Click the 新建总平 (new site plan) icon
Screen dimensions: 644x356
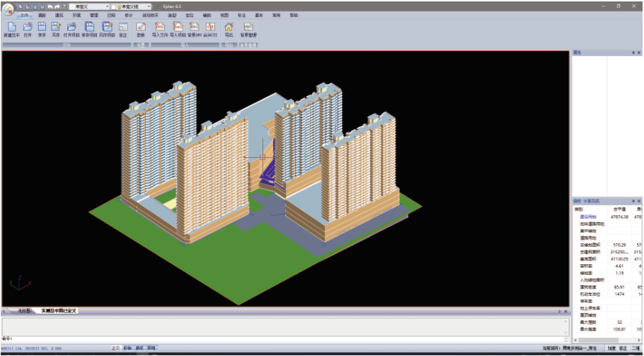point(11,27)
